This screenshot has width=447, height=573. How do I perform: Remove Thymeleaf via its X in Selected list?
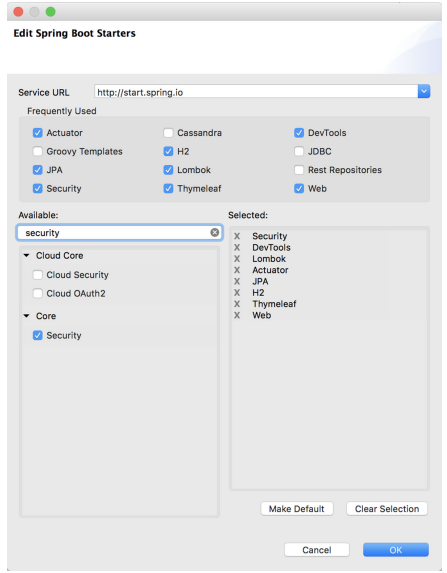tap(237, 304)
